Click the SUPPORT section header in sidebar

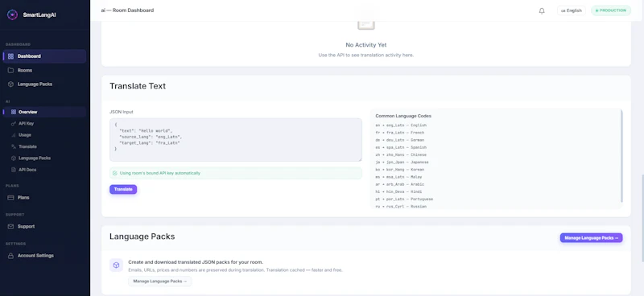click(14, 215)
